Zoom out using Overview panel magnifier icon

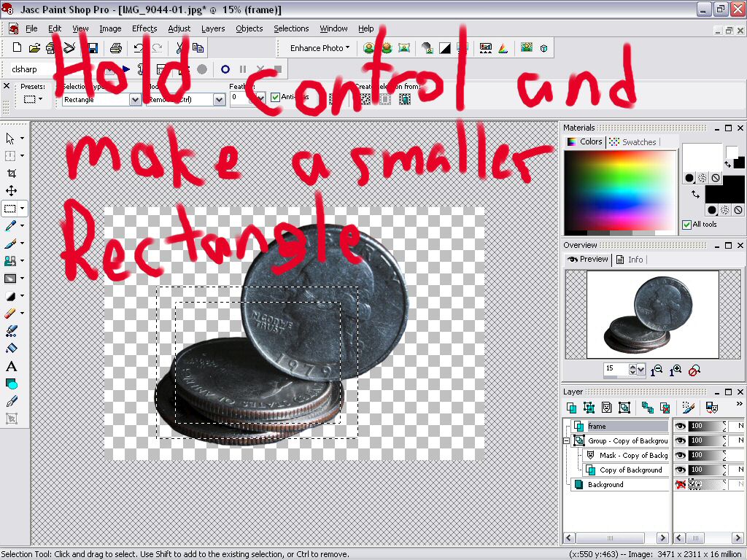[657, 371]
